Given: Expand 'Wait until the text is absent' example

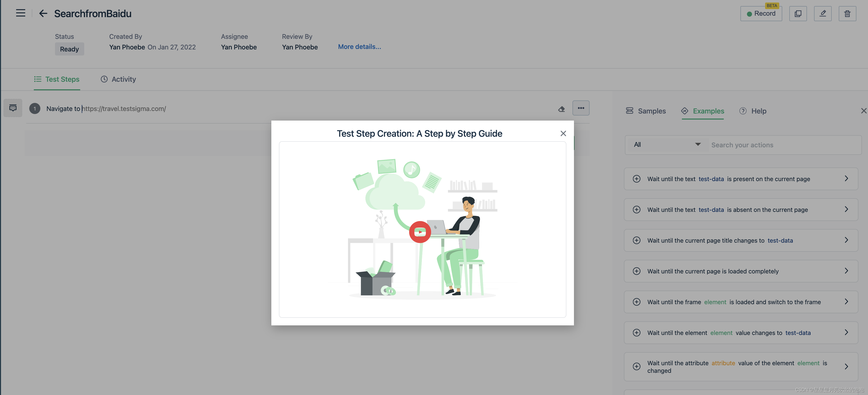Looking at the screenshot, I should 846,209.
